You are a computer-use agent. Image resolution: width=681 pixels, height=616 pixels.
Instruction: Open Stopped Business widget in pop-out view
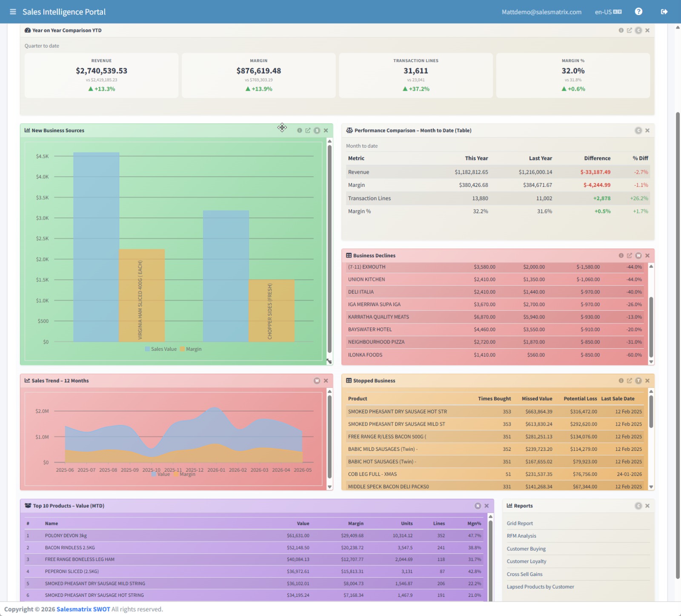[629, 381]
